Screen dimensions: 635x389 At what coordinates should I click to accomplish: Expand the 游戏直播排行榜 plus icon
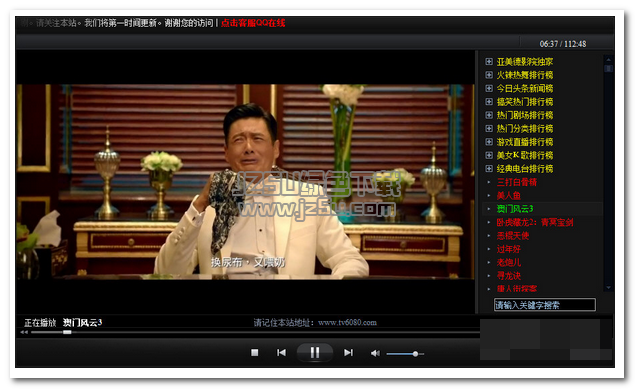tap(489, 142)
